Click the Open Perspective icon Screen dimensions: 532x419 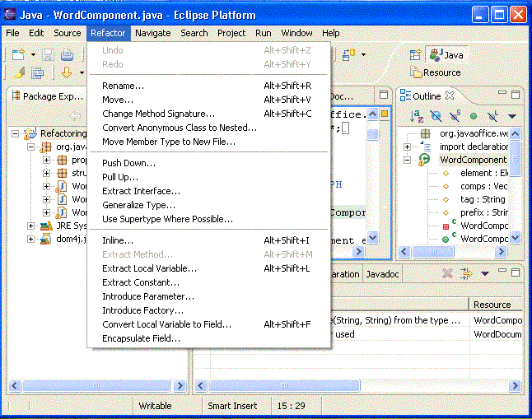point(416,55)
